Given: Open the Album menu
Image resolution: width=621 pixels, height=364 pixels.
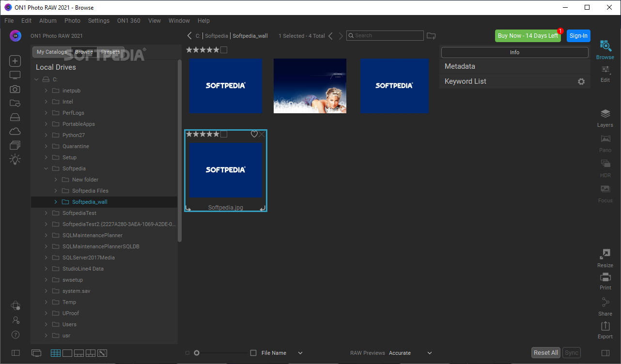Looking at the screenshot, I should [x=48, y=21].
